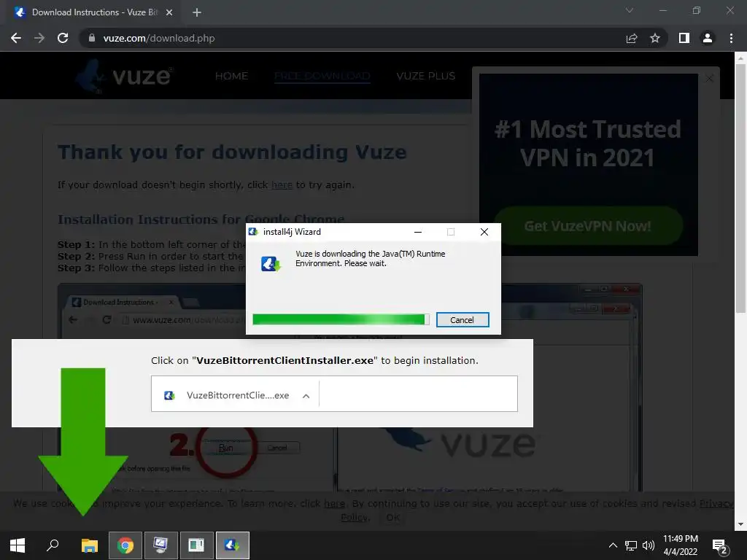Click the install4j Wizard progress bar
747x560 pixels.
point(341,319)
